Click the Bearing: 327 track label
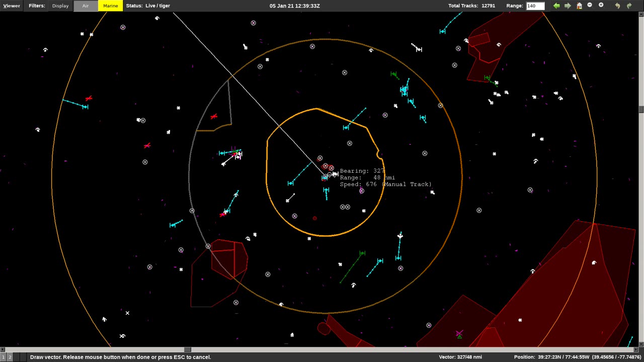The height and width of the screenshot is (362, 644). click(362, 171)
